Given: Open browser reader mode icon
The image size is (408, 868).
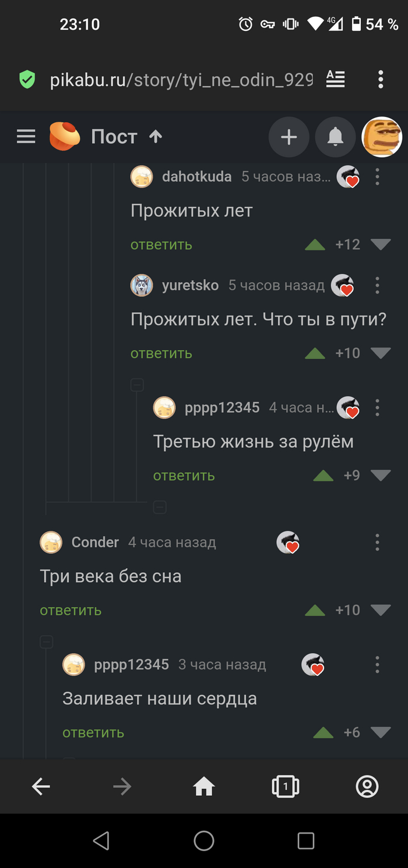Looking at the screenshot, I should point(335,79).
